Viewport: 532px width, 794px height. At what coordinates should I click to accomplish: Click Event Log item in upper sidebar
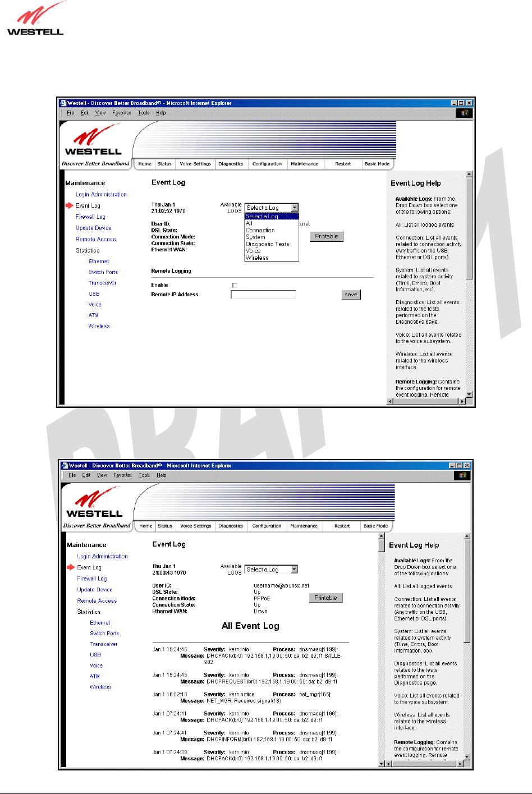click(x=88, y=205)
